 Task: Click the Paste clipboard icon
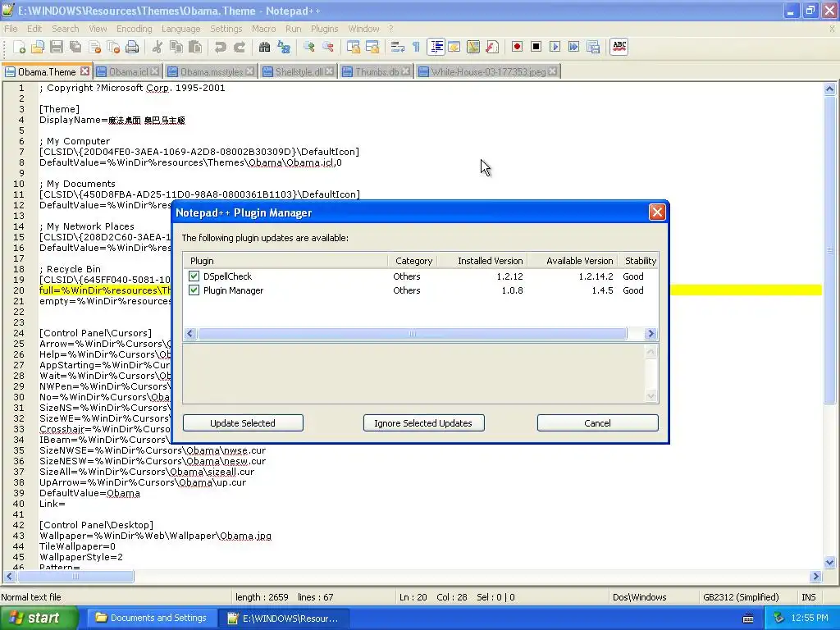195,47
